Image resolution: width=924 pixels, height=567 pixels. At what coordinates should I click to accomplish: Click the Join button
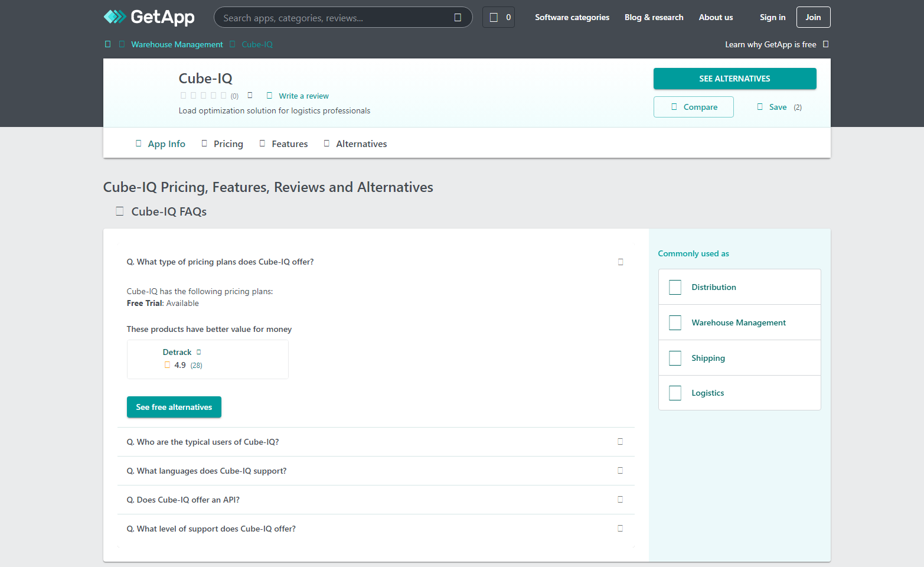pos(814,17)
